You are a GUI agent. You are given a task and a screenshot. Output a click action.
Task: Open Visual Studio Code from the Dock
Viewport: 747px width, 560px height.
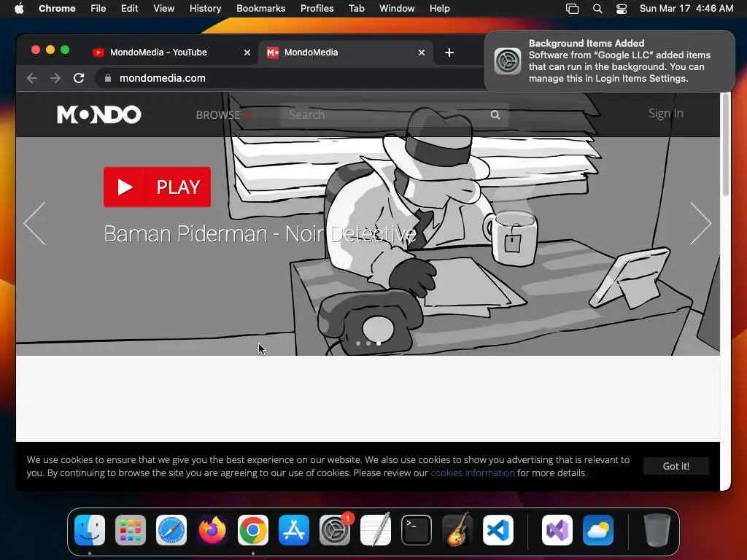[498, 530]
